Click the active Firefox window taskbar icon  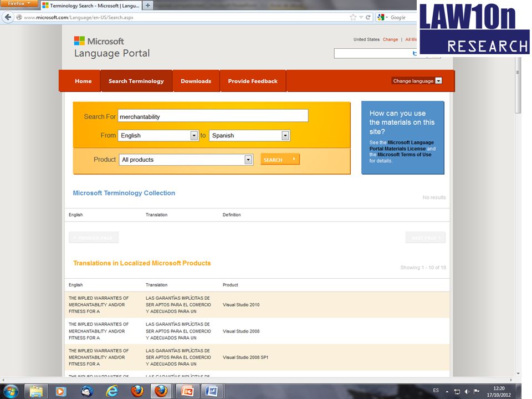[x=161, y=391]
